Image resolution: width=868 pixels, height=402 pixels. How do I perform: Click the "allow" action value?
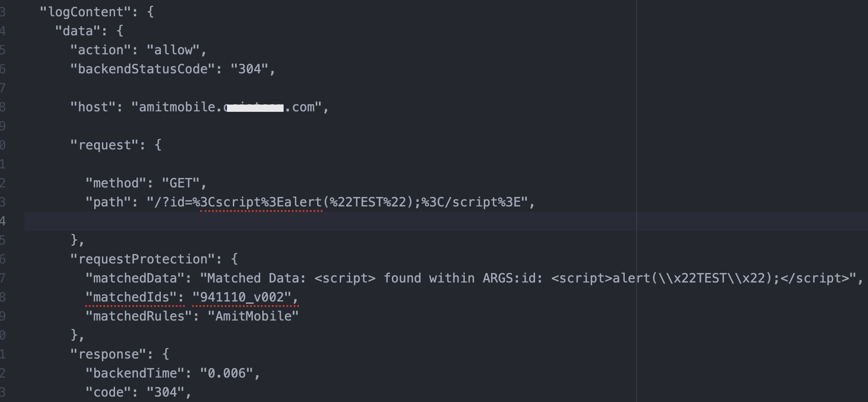173,50
